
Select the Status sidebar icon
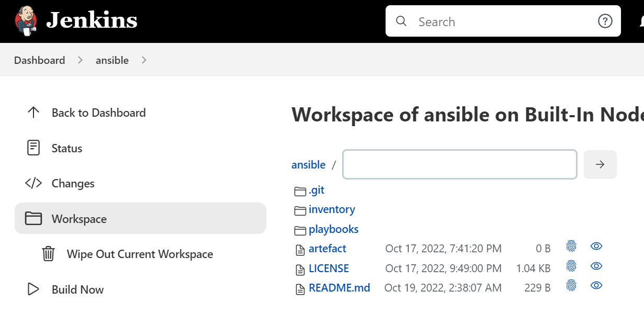(x=33, y=148)
